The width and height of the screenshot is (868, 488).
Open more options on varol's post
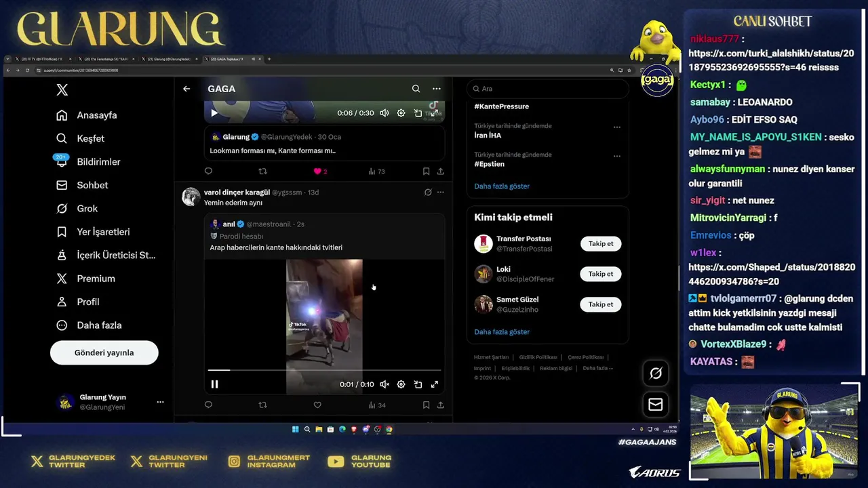click(440, 192)
